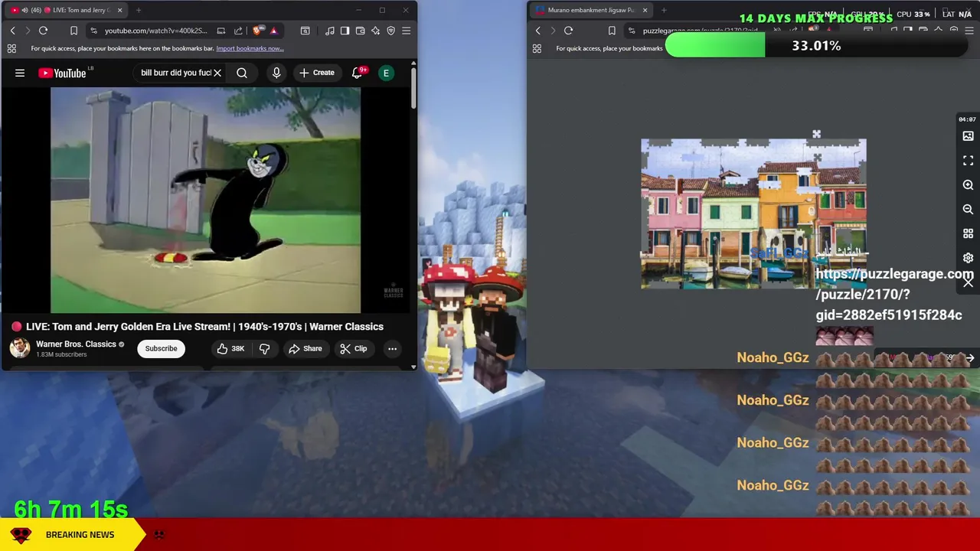Open the YouTube Create menu
The height and width of the screenshot is (551, 980).
(x=317, y=73)
